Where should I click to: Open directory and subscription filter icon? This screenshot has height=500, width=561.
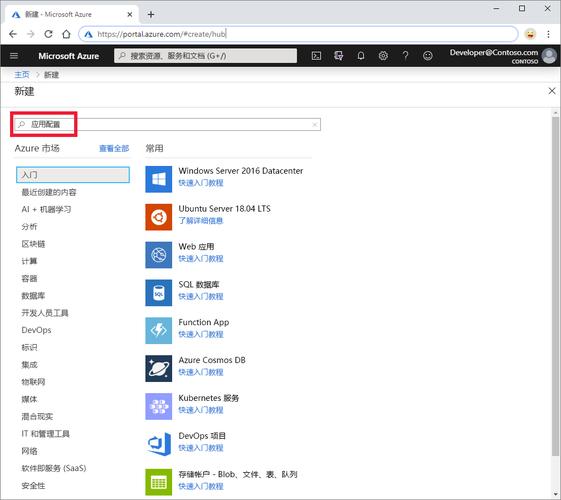pos(338,56)
